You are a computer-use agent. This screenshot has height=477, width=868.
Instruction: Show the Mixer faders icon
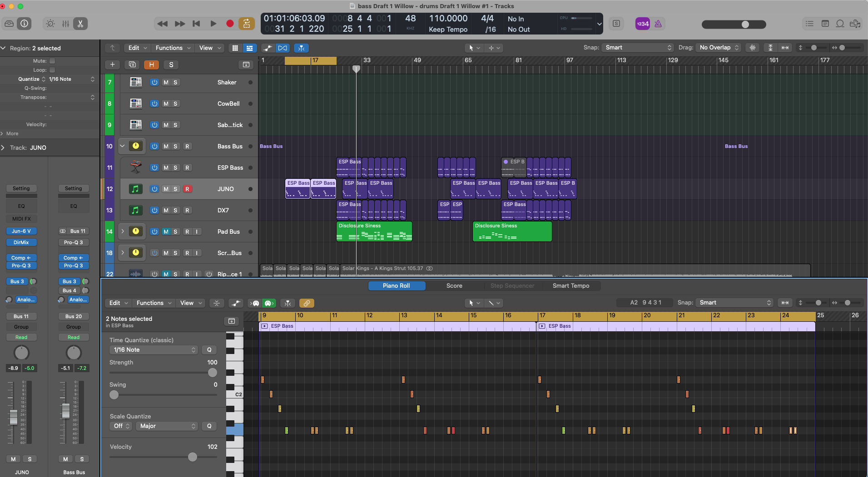coord(65,24)
